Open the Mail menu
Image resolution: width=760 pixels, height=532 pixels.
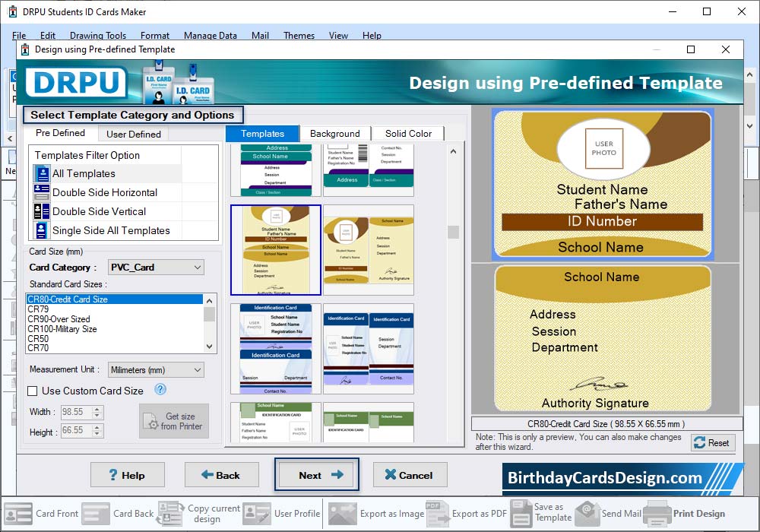[260, 36]
